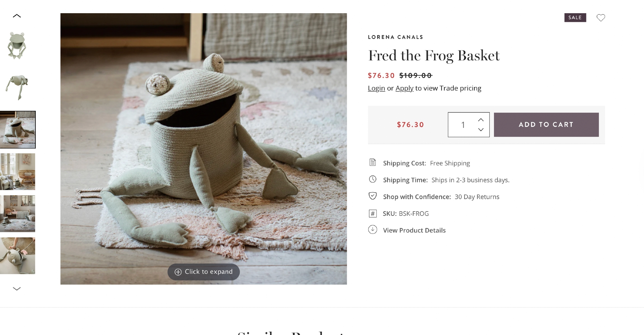The image size is (644, 335).
Task: Open the Login link for Trade pricing
Action: (x=376, y=88)
